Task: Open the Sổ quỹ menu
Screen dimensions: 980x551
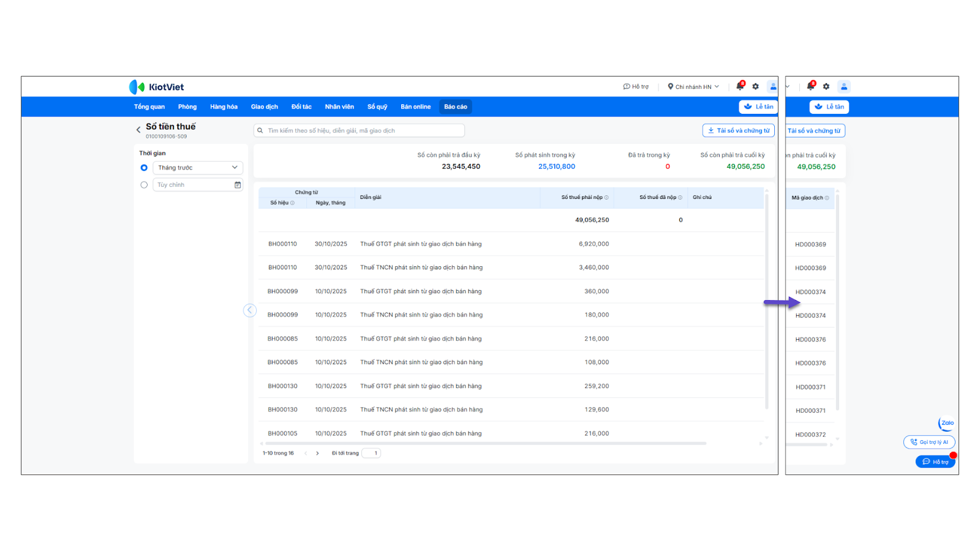Action: [x=377, y=107]
